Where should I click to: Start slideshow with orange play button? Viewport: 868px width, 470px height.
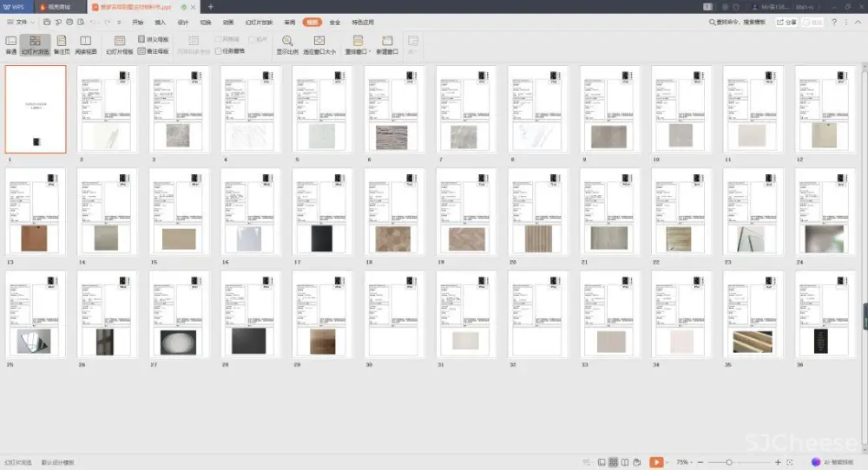click(656, 462)
